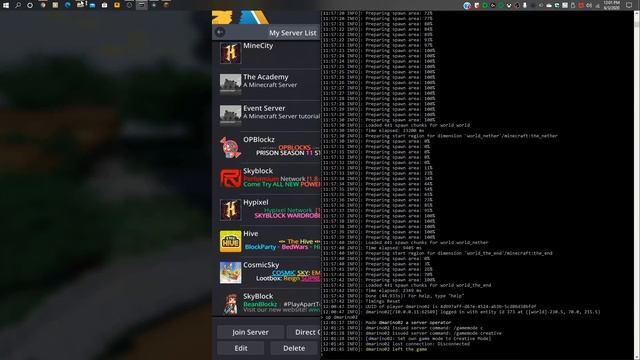Open Windows taskbar search

click(x=18, y=5)
